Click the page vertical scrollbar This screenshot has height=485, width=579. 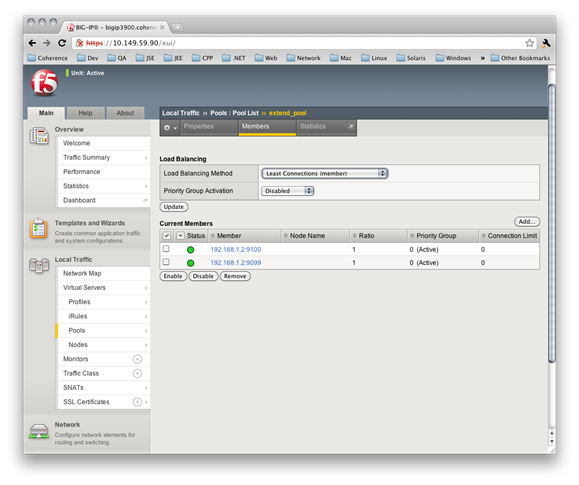[551, 223]
